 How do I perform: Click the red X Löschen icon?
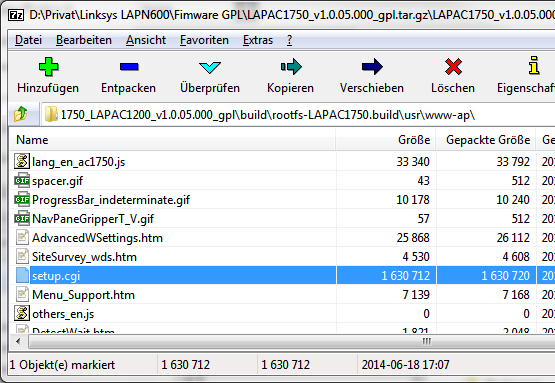[453, 67]
